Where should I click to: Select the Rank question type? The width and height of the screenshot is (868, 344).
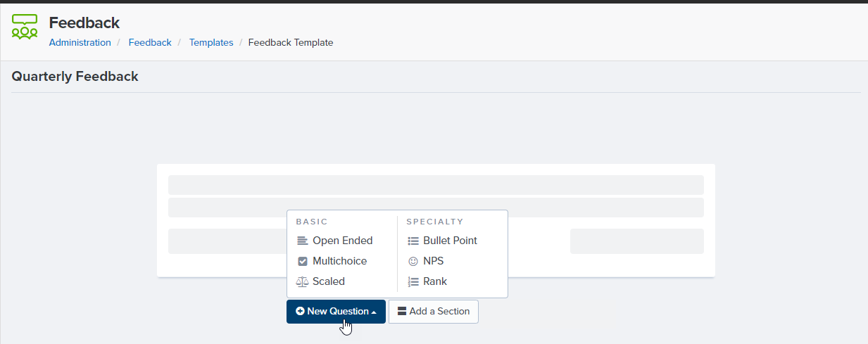click(435, 281)
